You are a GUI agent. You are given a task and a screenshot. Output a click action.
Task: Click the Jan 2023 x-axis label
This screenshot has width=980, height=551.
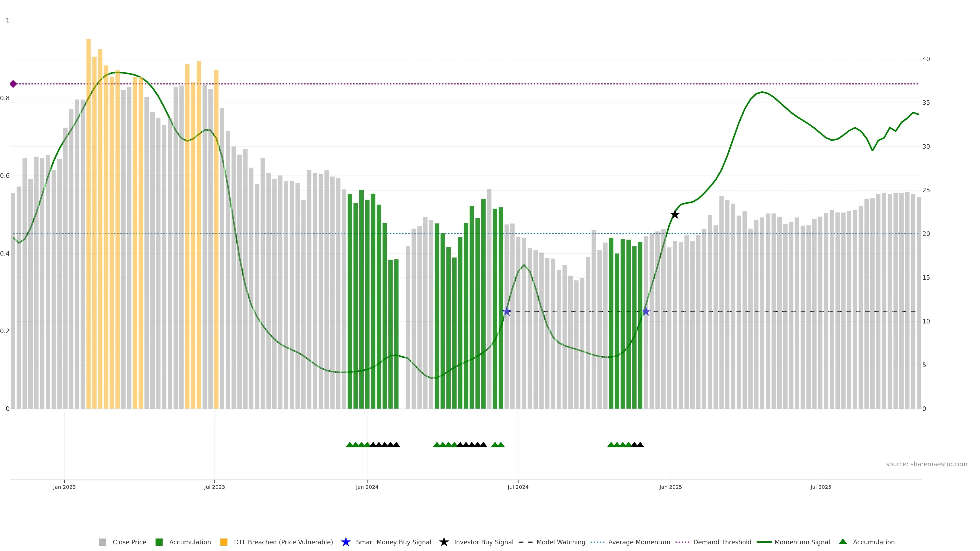[x=64, y=487]
